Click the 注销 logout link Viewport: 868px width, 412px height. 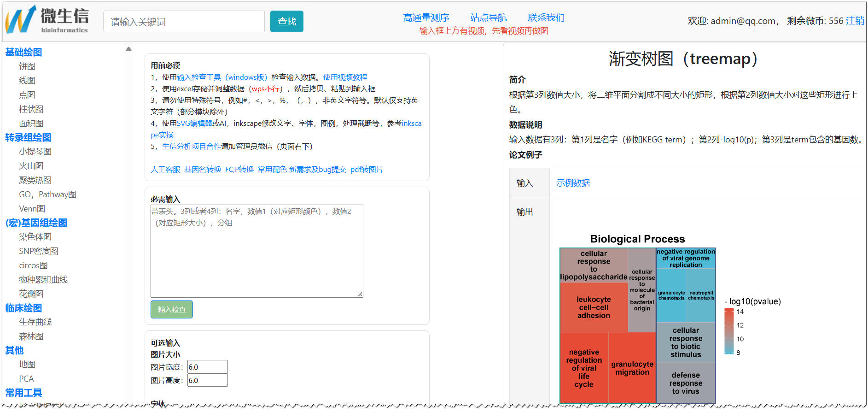(855, 21)
